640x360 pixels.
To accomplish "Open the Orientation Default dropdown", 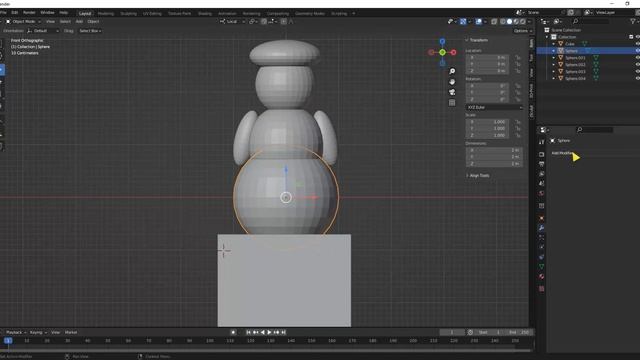I will pyautogui.click(x=43, y=31).
